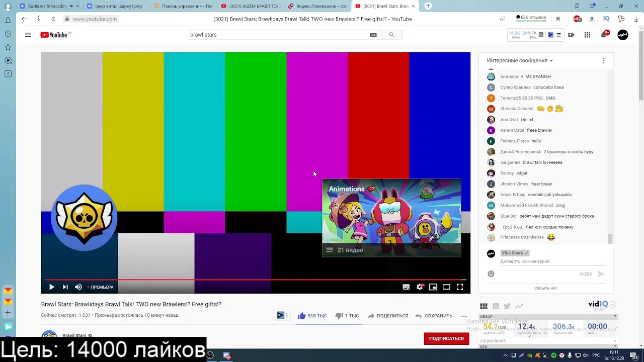
Task: Click СКРЫТЬ ЧАТ to hide chat
Action: 546,288
